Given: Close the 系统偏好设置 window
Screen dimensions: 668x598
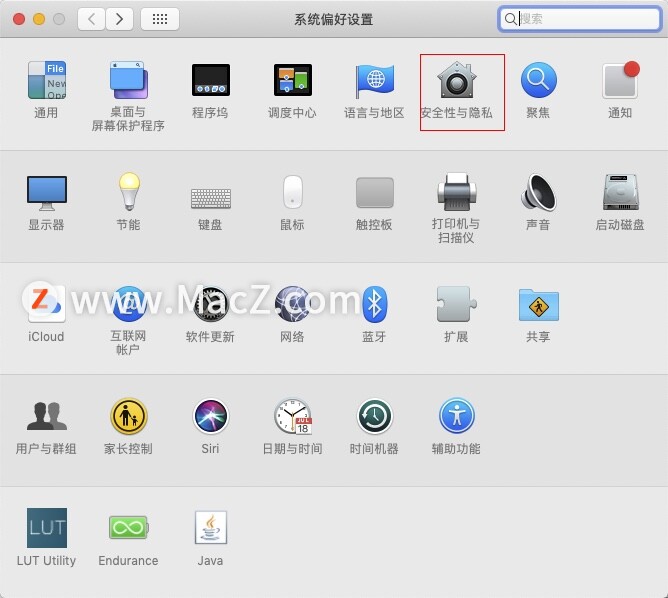Looking at the screenshot, I should [x=19, y=19].
